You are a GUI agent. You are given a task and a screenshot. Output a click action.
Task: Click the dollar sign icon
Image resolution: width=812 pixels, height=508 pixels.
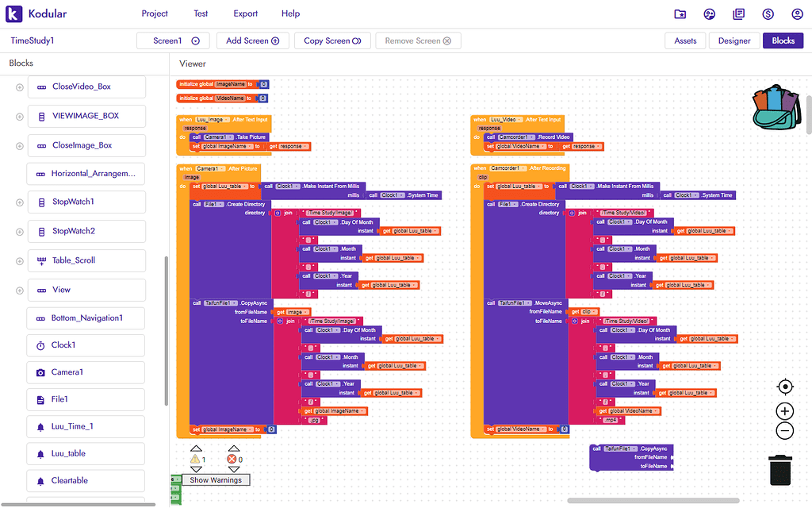click(x=768, y=13)
